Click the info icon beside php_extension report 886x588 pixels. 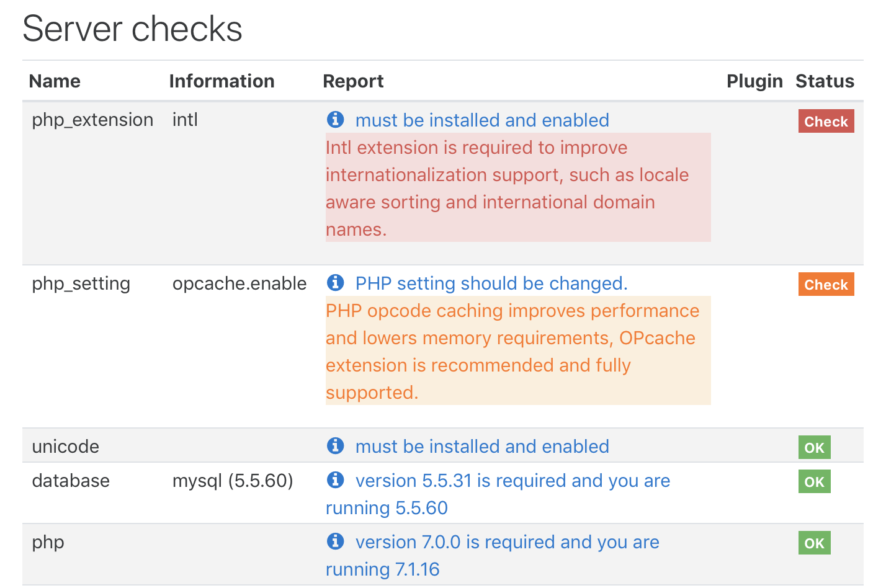(335, 119)
